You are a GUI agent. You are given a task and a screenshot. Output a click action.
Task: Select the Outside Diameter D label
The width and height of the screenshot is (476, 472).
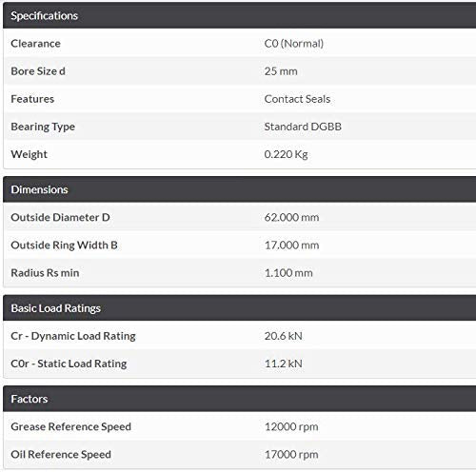[x=60, y=217]
